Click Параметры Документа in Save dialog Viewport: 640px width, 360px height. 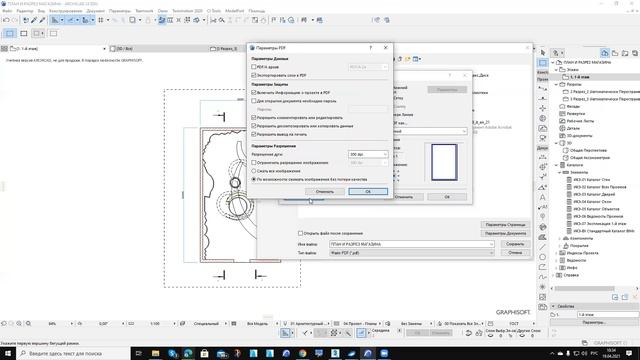click(x=505, y=233)
